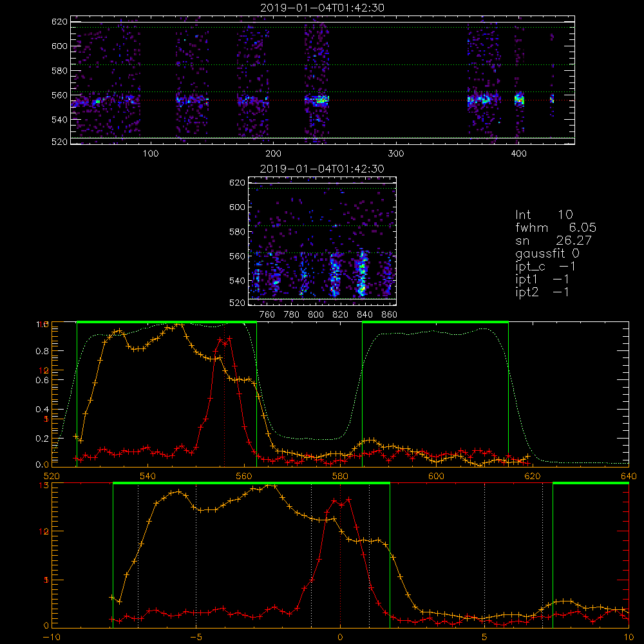The image size is (644, 644).
Task: Click the orange curve maximum in the bottom plot
Action: [x=269, y=485]
